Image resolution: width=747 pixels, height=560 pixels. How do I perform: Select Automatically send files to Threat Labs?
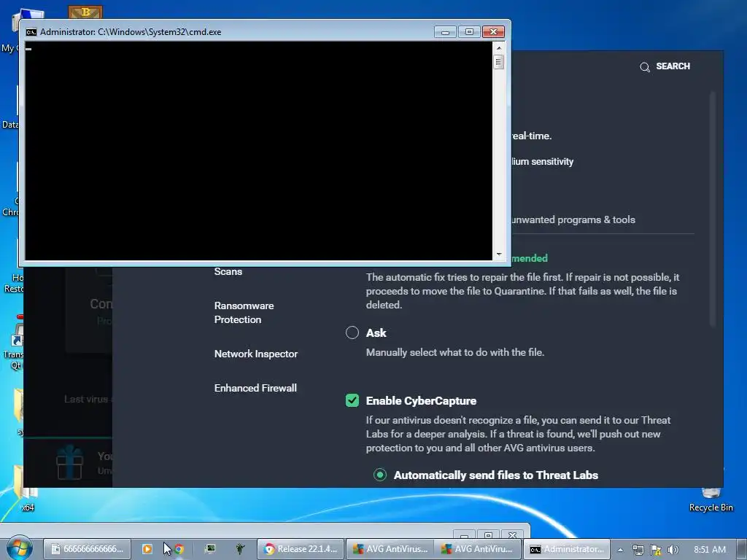(x=379, y=475)
